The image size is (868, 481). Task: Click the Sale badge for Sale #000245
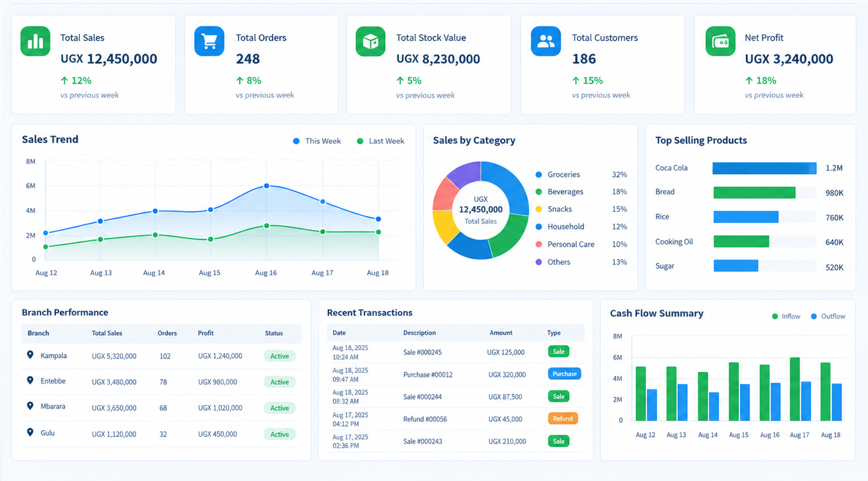[x=559, y=351]
